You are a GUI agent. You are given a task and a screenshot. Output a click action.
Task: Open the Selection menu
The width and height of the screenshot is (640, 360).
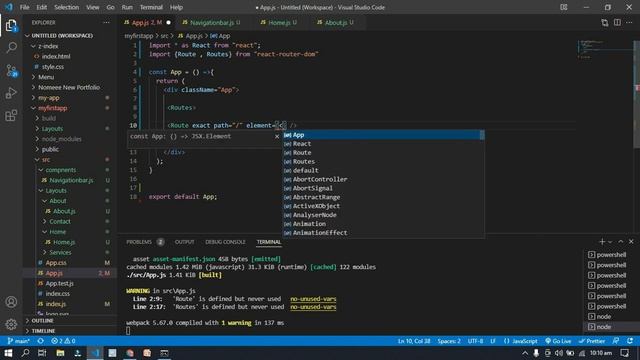tap(66, 7)
